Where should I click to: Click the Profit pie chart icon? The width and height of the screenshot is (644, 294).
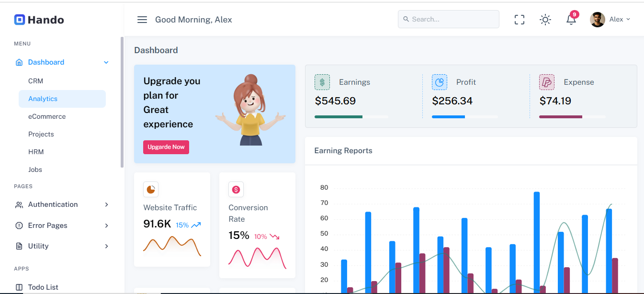point(439,82)
